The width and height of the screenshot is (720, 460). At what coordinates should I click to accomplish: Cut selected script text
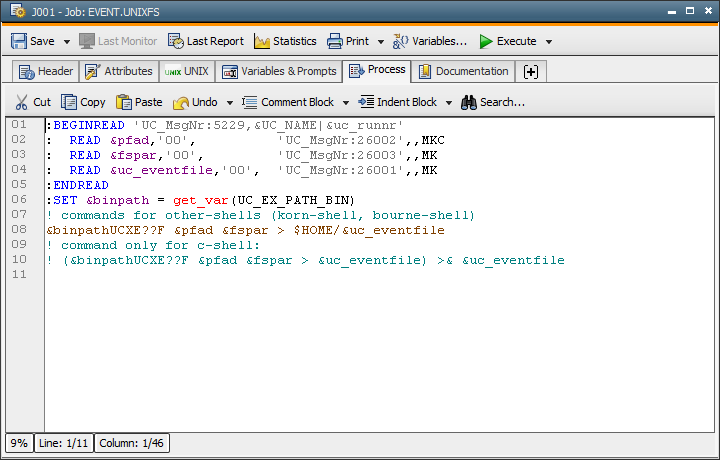pyautogui.click(x=32, y=102)
